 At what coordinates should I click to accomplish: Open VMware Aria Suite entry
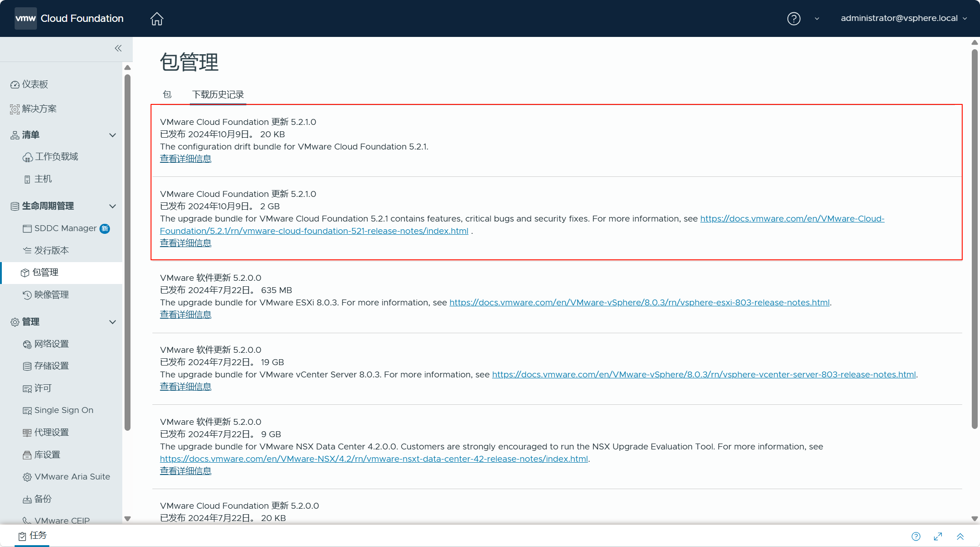72,476
